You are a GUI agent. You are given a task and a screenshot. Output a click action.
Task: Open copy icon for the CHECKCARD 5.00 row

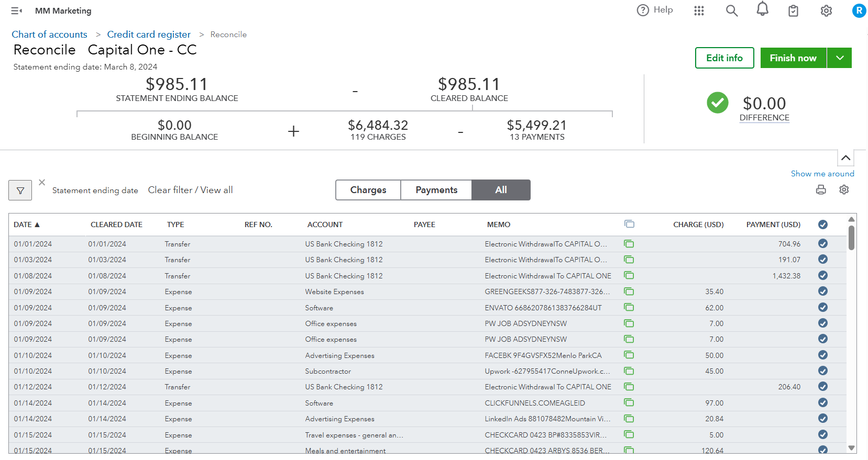(629, 434)
